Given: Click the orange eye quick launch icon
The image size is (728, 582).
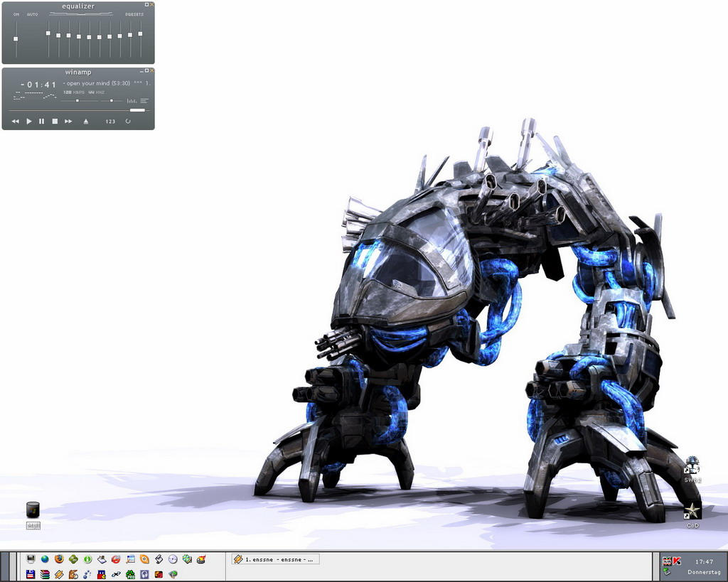Looking at the screenshot, I should click(144, 559).
